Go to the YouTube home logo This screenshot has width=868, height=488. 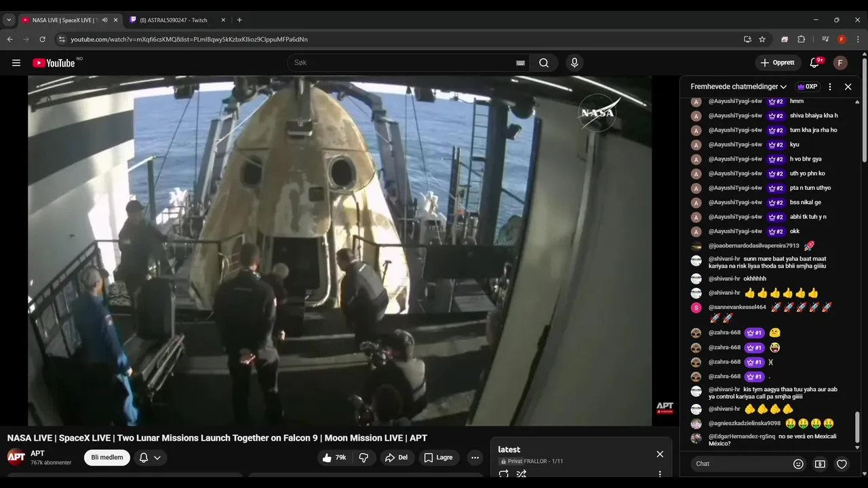pos(54,63)
